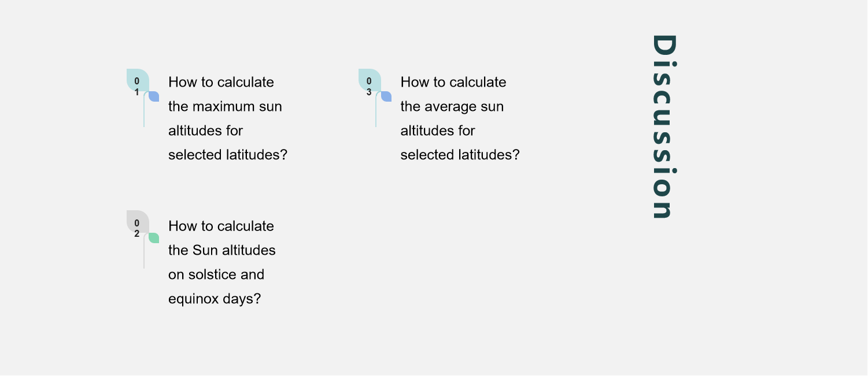
Task: Click "selected latitudes?" in the average sun question
Action: pyautogui.click(x=460, y=155)
